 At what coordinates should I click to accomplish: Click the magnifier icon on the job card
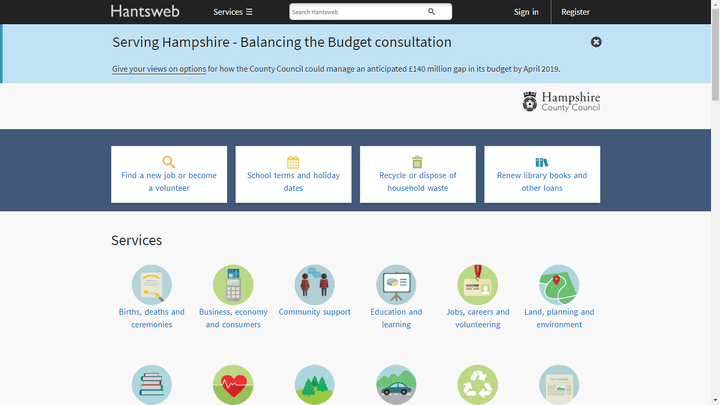click(x=169, y=162)
